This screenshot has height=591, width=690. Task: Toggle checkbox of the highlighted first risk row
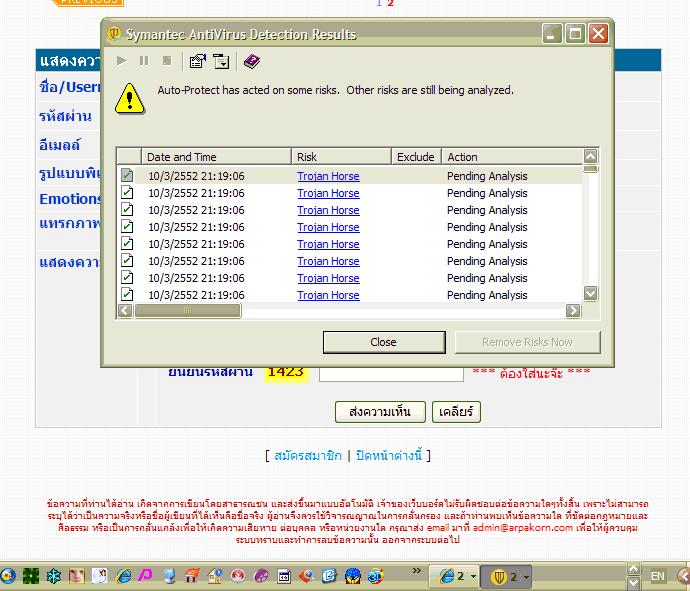coord(127,175)
